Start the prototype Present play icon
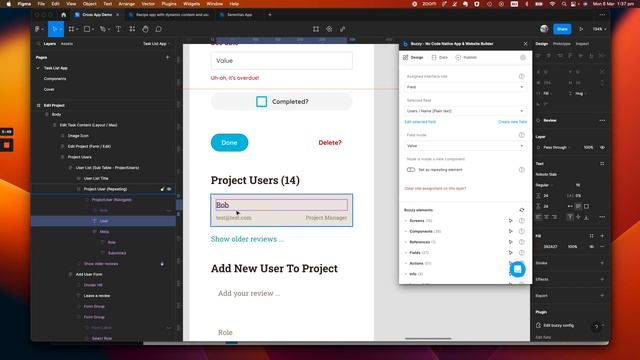The height and width of the screenshot is (360, 640). point(581,29)
